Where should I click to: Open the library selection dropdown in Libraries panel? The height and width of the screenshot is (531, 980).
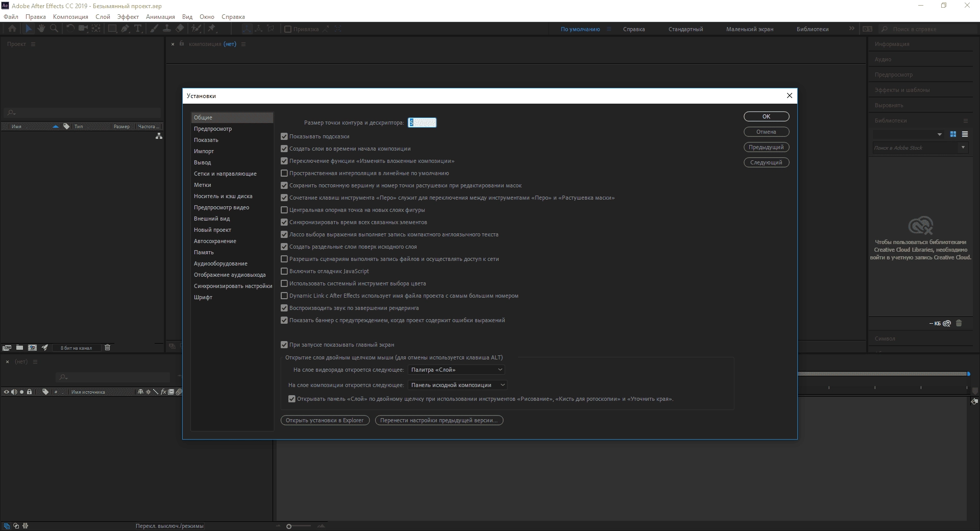click(x=908, y=134)
